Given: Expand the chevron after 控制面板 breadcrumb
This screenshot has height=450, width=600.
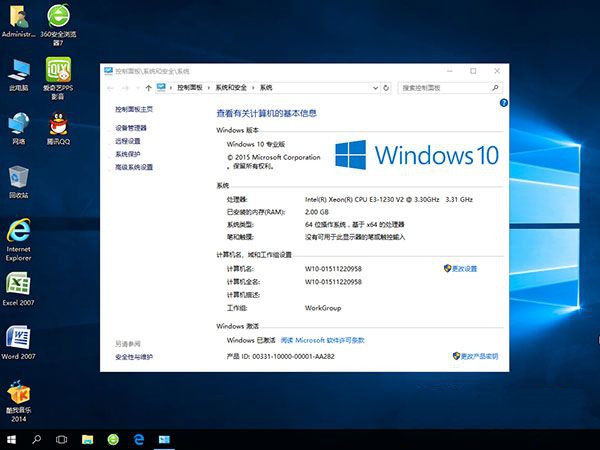Looking at the screenshot, I should pyautogui.click(x=207, y=88).
